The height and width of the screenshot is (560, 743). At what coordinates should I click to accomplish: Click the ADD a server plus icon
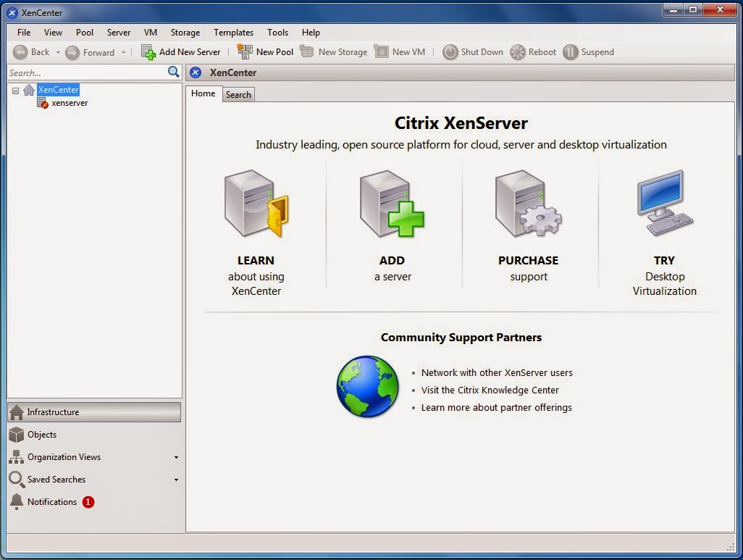click(x=392, y=204)
